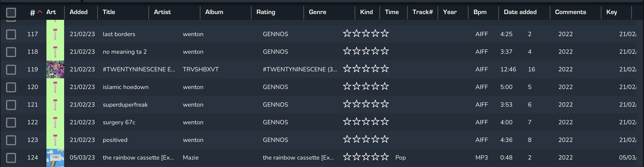Rate surgery 67c two stars
This screenshot has width=644, height=167.
tap(357, 122)
